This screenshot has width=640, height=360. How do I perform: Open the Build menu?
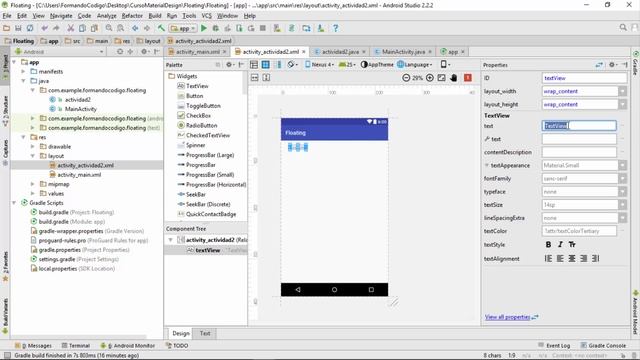coord(155,16)
